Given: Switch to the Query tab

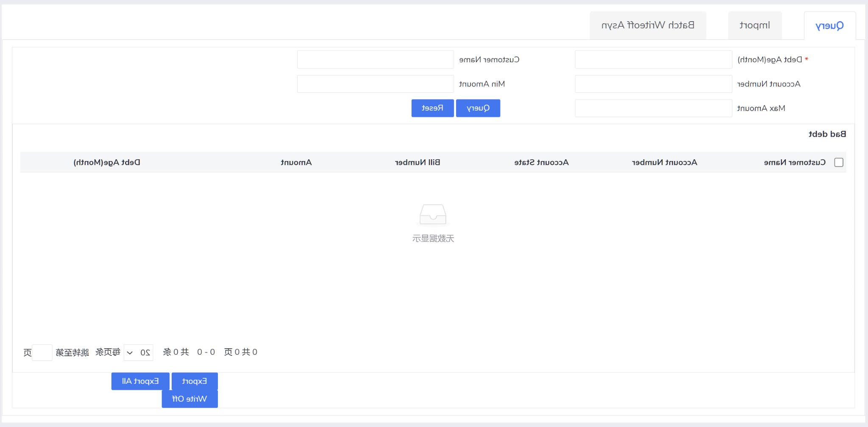Looking at the screenshot, I should (x=829, y=25).
